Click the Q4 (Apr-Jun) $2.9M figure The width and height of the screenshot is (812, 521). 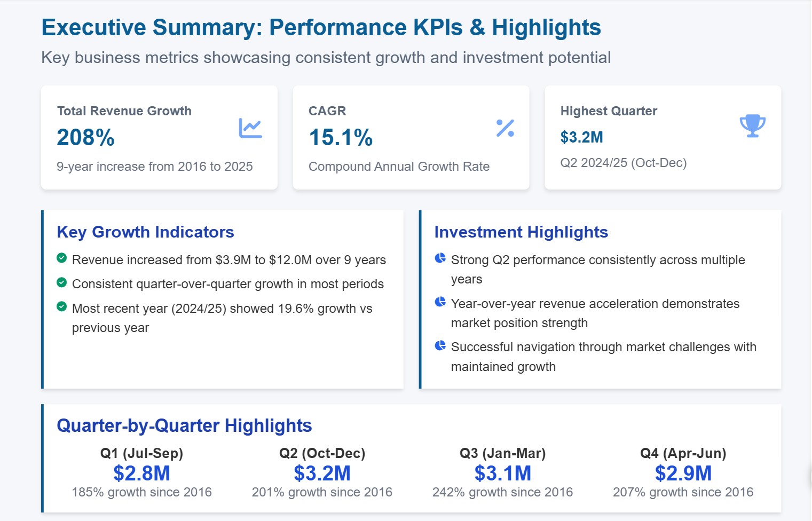683,473
